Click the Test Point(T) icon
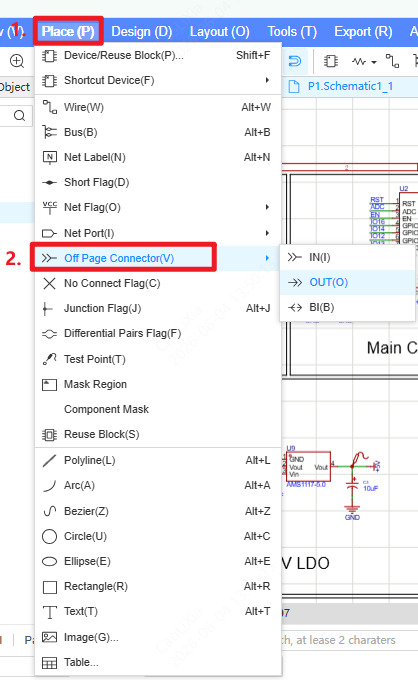 (49, 359)
